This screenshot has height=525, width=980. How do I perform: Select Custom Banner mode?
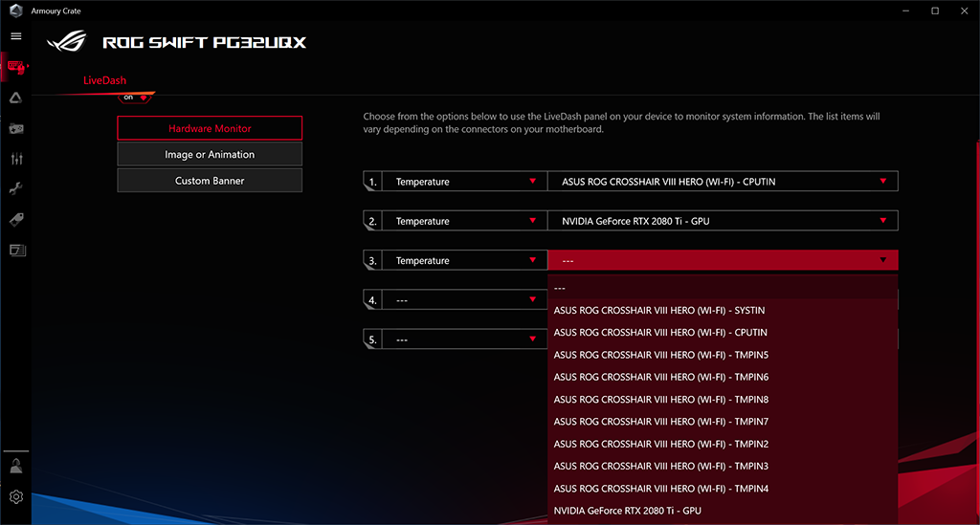point(210,181)
